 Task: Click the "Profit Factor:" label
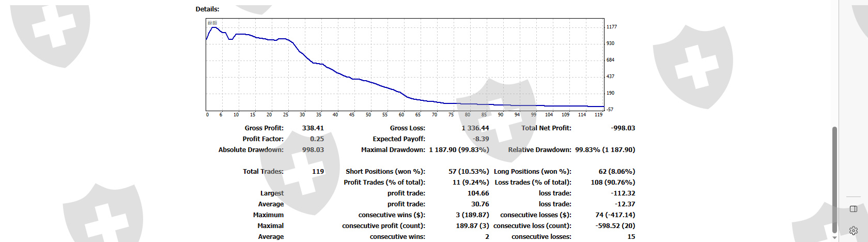tap(263, 139)
